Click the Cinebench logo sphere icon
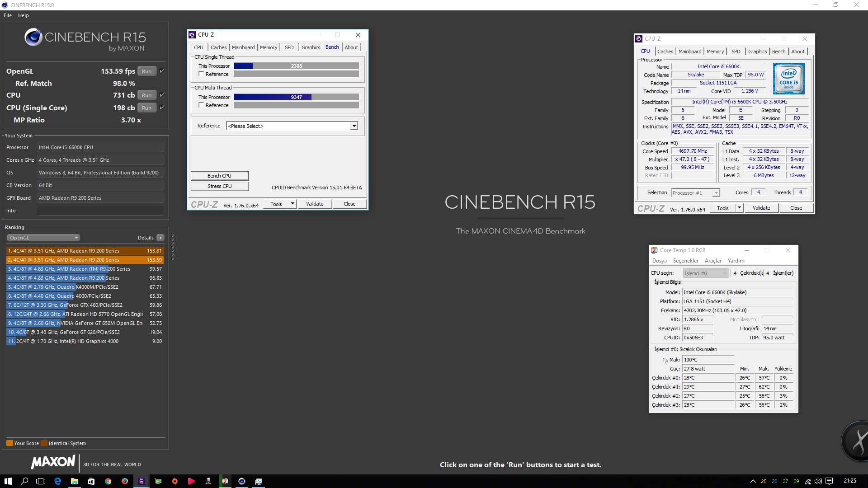This screenshot has width=868, height=488. click(x=33, y=37)
